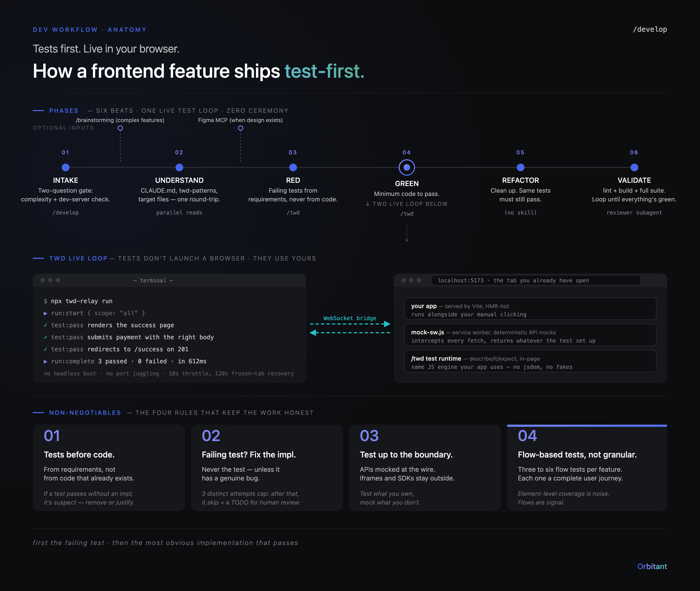Click the run:complete triangle marker in terminal
This screenshot has width=700, height=591.
[46, 361]
